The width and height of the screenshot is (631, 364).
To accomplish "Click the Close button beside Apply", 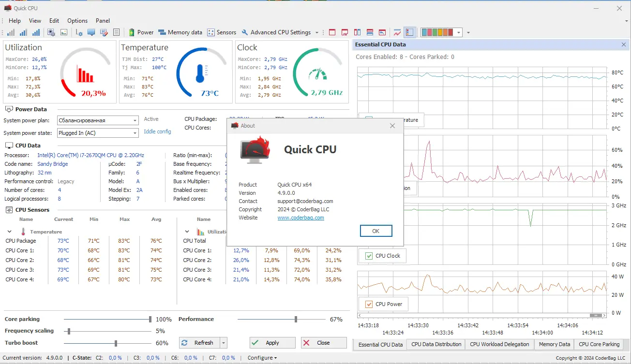I will coord(324,343).
